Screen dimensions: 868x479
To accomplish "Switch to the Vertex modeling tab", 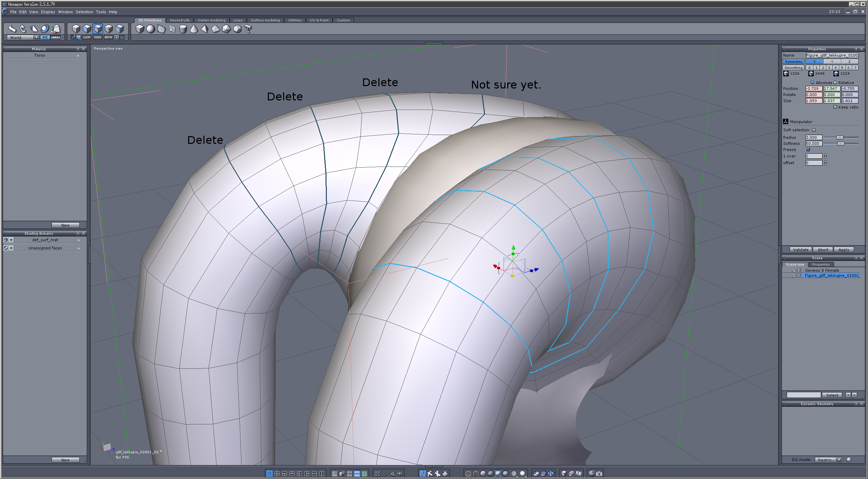I will 211,20.
